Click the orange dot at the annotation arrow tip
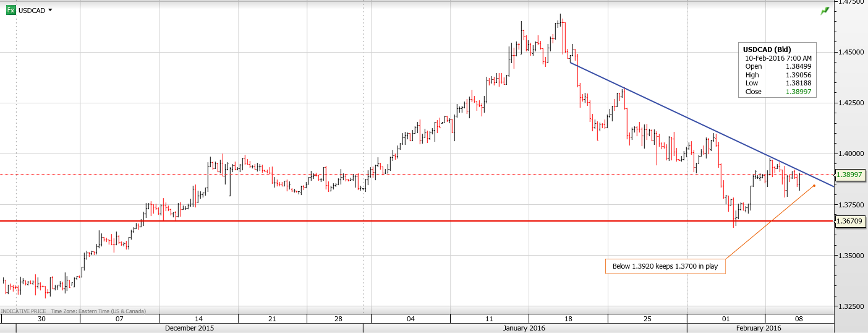868x333 pixels. [x=814, y=185]
